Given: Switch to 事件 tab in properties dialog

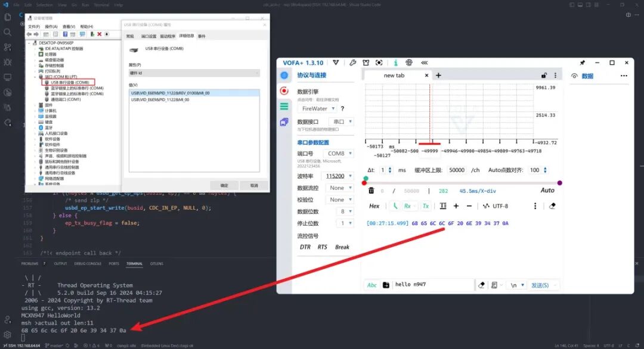Looking at the screenshot, I should 202,36.
